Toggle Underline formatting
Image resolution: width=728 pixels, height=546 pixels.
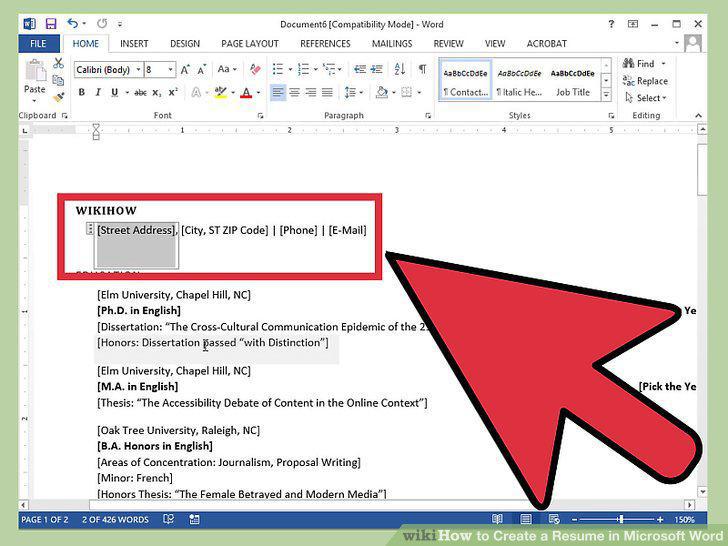115,92
